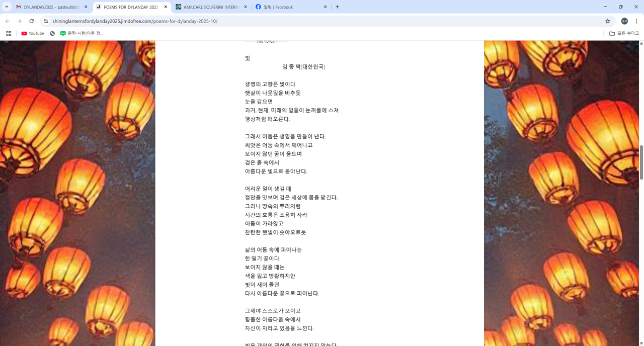Click the Gmail favicon on first tab

click(x=19, y=7)
